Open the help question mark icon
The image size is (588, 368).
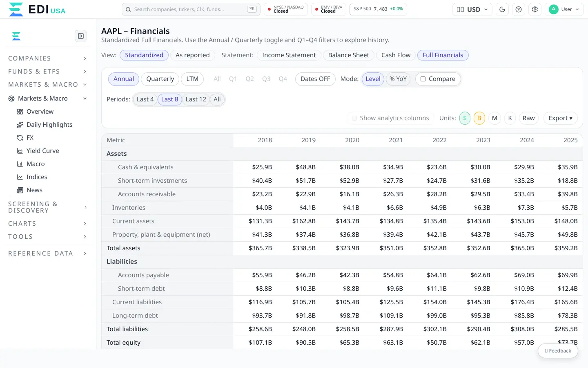(519, 9)
